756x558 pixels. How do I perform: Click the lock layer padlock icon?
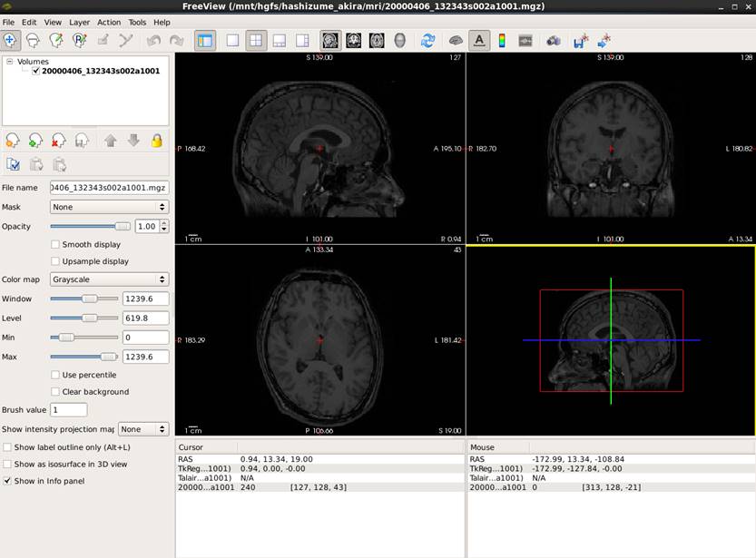[157, 141]
